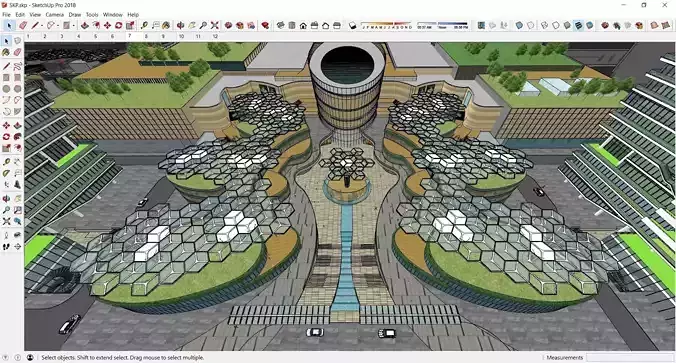The image size is (676, 363).
Task: Open the File menu
Action: tap(6, 15)
